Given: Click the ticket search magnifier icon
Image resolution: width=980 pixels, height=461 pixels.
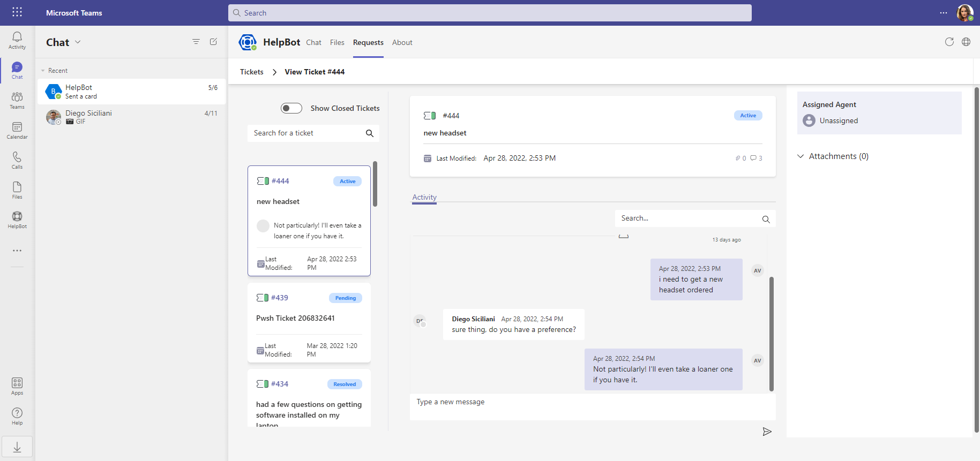Looking at the screenshot, I should click(x=370, y=133).
